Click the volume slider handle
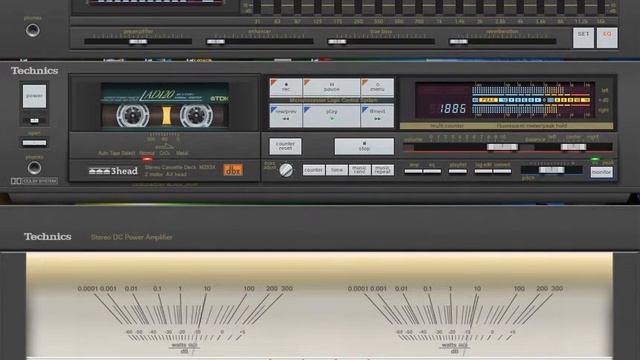Screen dimensions: 640x360 (x=502, y=147)
